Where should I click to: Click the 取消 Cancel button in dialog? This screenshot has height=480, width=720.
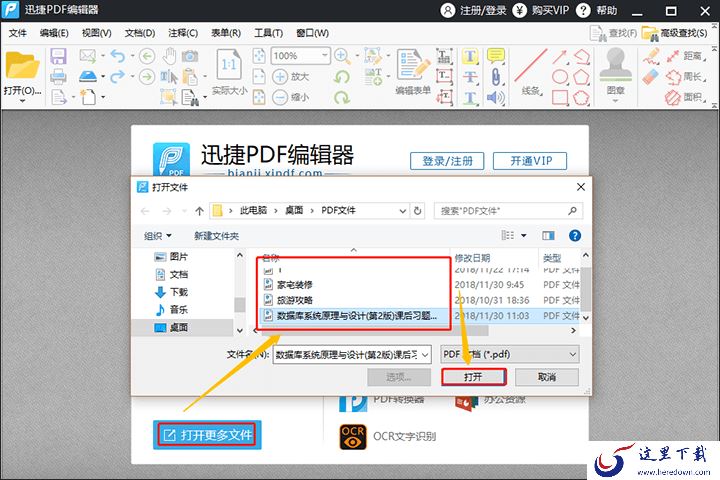tap(546, 377)
